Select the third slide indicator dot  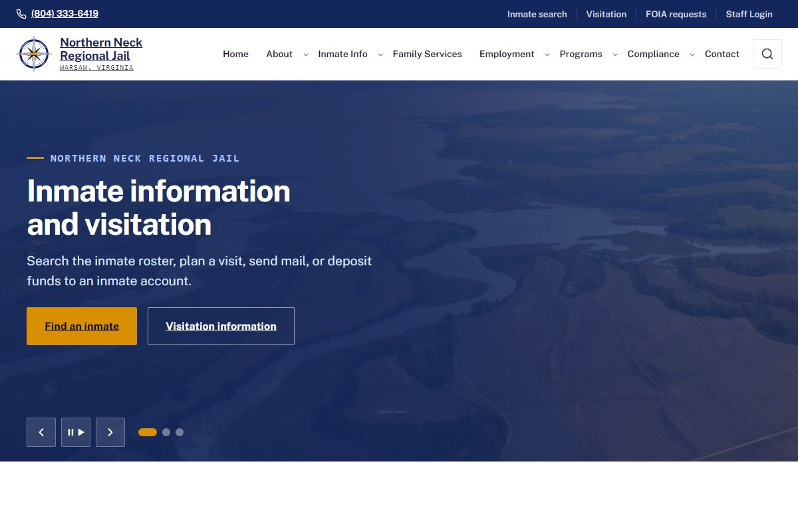click(x=180, y=432)
